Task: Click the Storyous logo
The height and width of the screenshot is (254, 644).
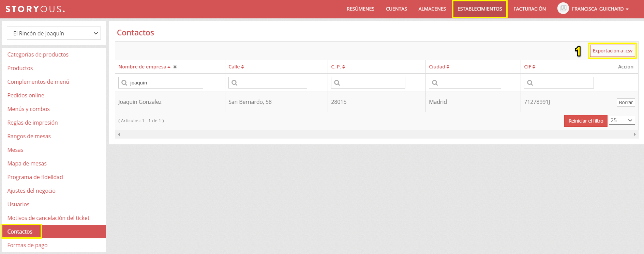Action: click(x=35, y=9)
